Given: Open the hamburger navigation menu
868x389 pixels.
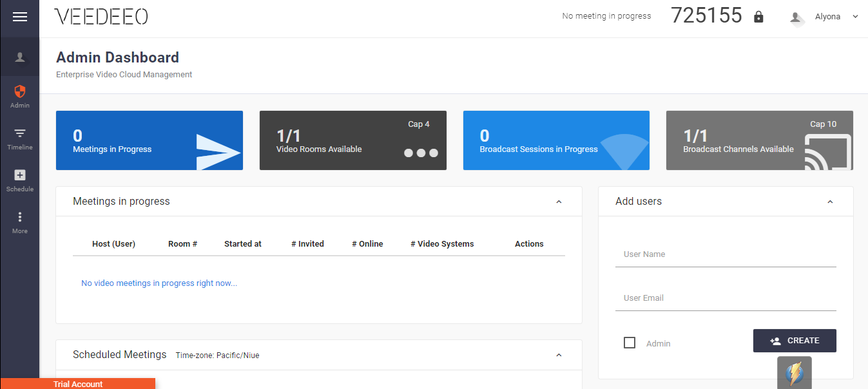Looking at the screenshot, I should tap(20, 17).
